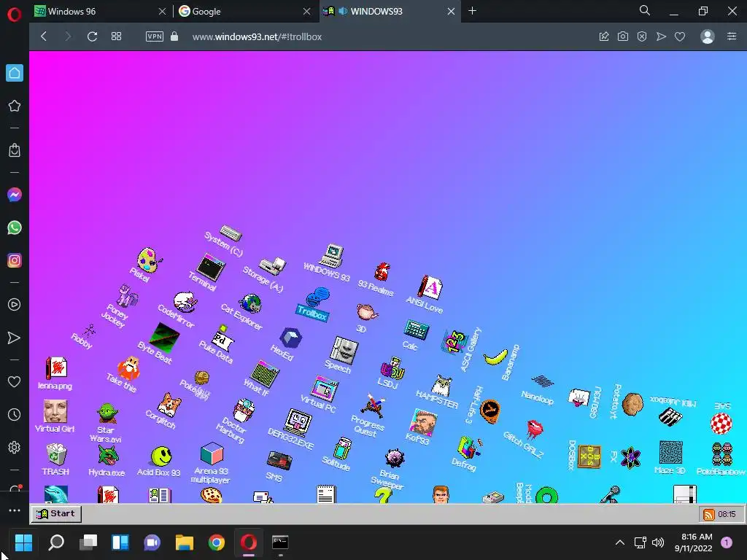Viewport: 747px width, 560px height.
Task: Click the RSS feed tray icon
Action: click(x=709, y=514)
